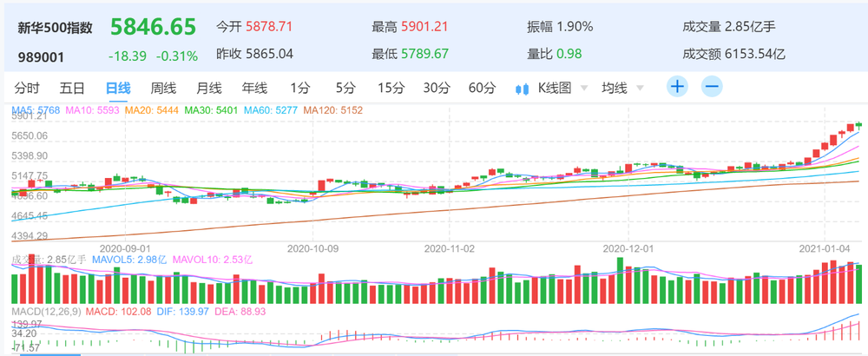The image size is (868, 356).
Task: Select the 五日 five-day tab
Action: pyautogui.click(x=72, y=88)
